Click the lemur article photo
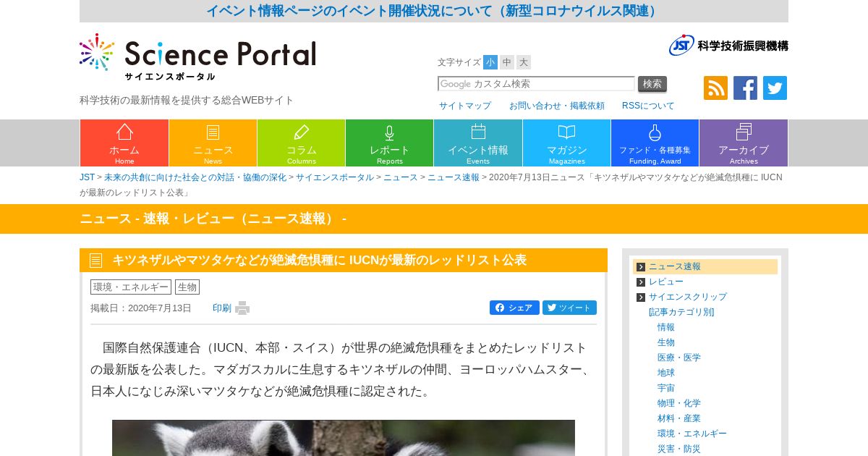 coord(344,438)
